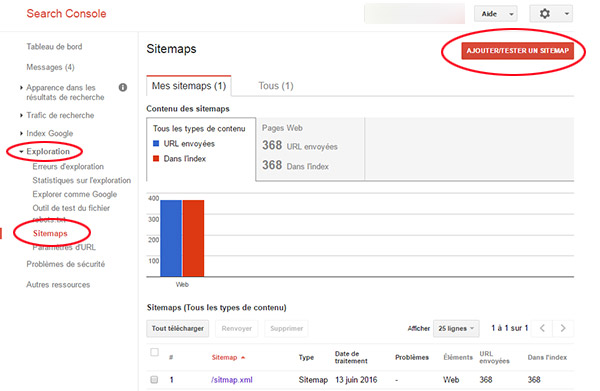Switch to the Tous (1) tab
The image size is (600, 391).
click(x=276, y=86)
